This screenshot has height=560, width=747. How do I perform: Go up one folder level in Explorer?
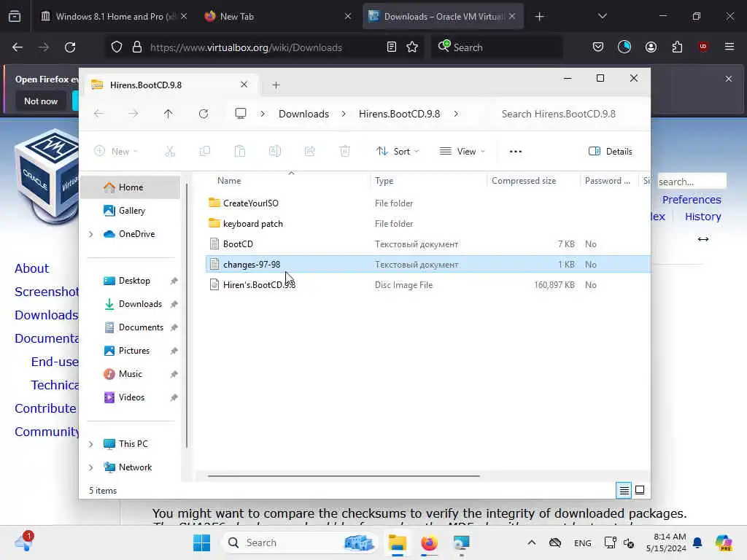point(169,114)
